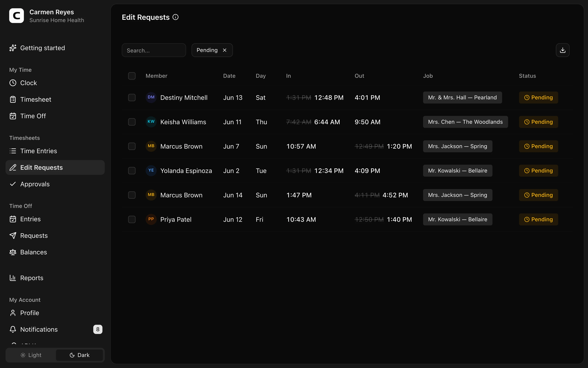Open Reports page

tap(55, 278)
